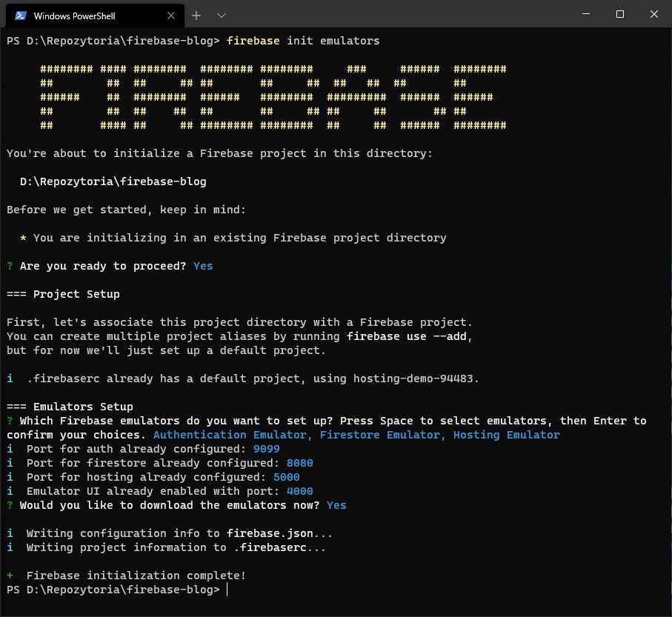Close the terminal window

tap(654, 14)
